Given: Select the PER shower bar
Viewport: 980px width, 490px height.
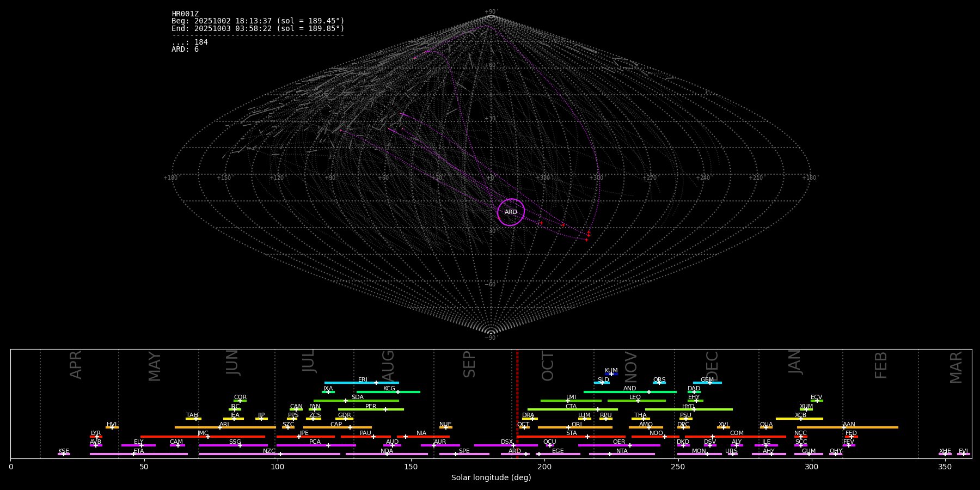Looking at the screenshot, I should (x=371, y=409).
